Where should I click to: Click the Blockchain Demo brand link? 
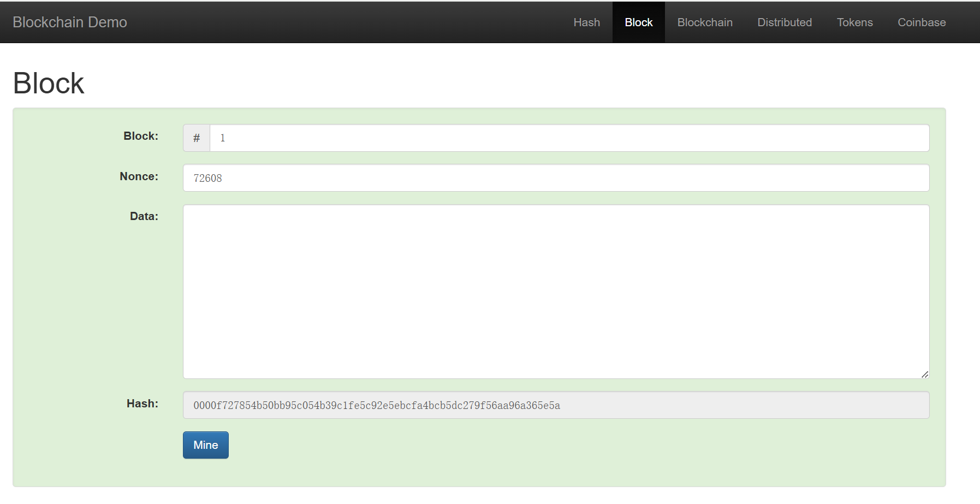pos(70,22)
